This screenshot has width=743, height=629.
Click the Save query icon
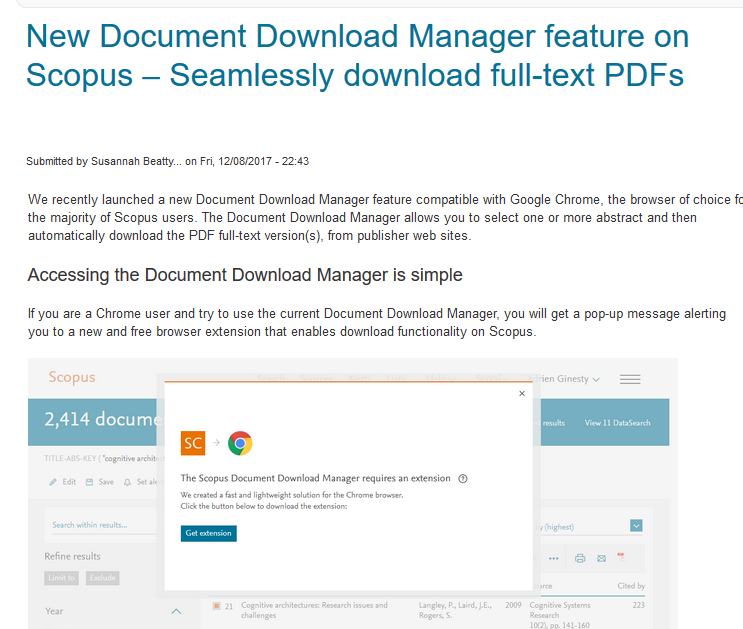click(x=89, y=483)
